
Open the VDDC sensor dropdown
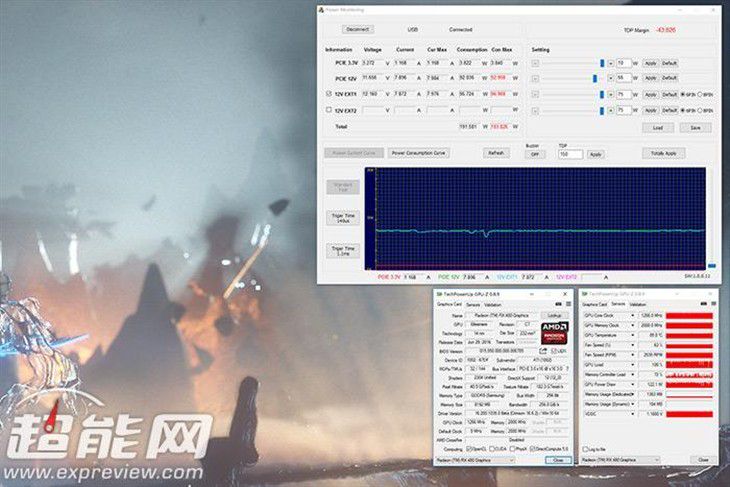coord(632,414)
